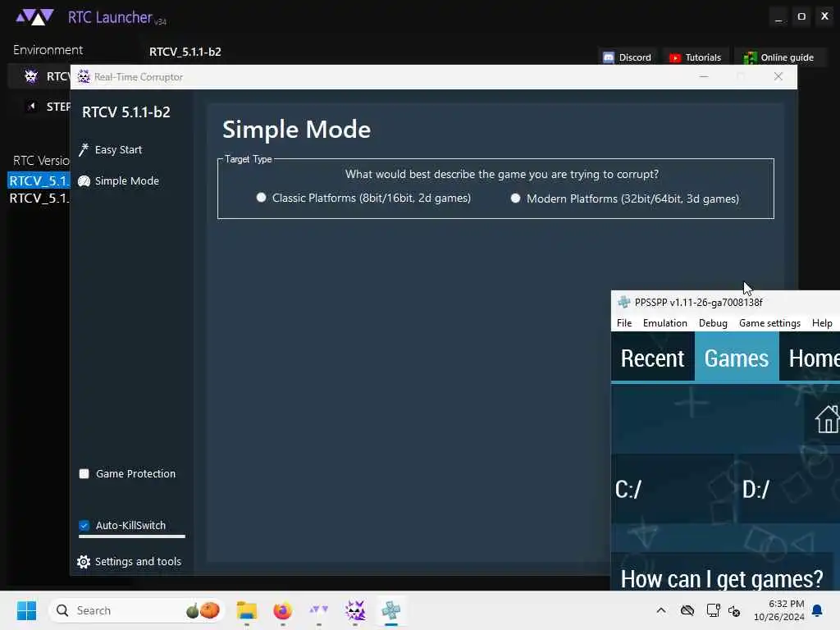
Task: Click the taskbar Search box
Action: coord(136,610)
